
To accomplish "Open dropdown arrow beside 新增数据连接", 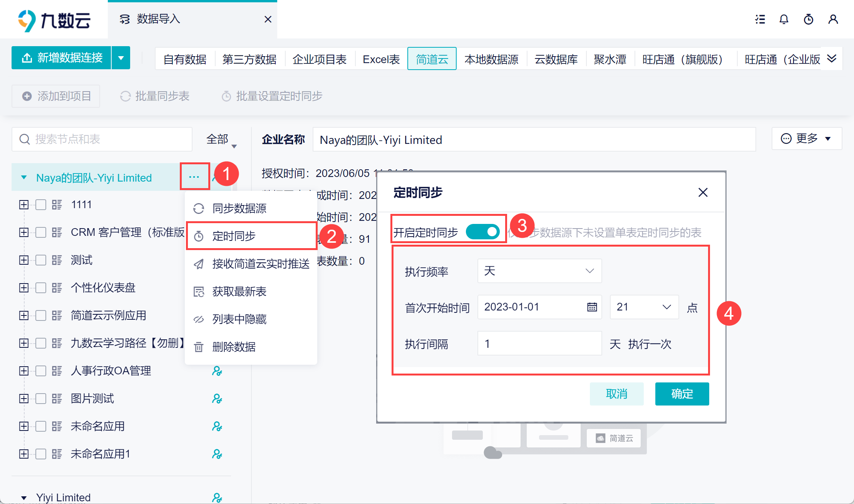I will click(121, 58).
